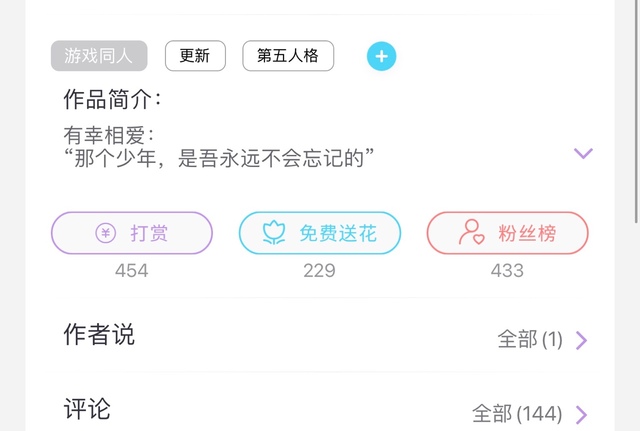Screen dimensions: 640x431
Task: Select the 游戏同人 category tag
Action: pos(99,56)
